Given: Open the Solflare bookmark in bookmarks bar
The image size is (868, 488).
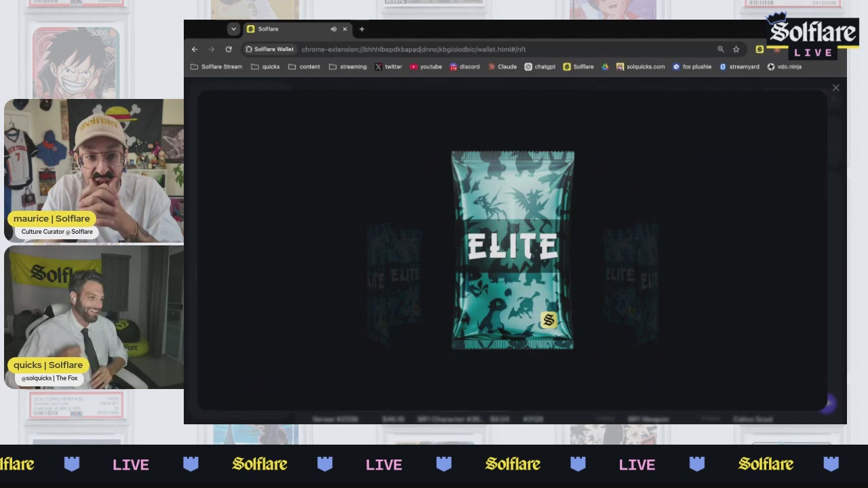Looking at the screenshot, I should (578, 66).
